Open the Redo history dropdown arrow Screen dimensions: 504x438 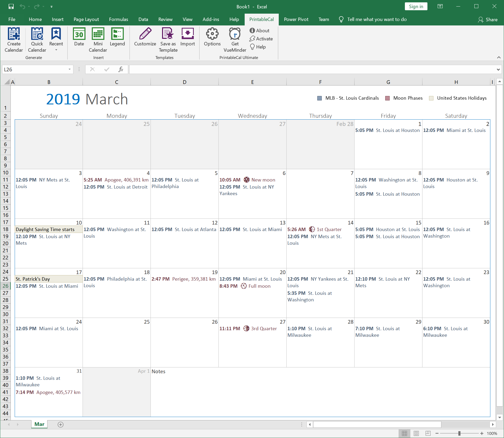click(x=43, y=7)
